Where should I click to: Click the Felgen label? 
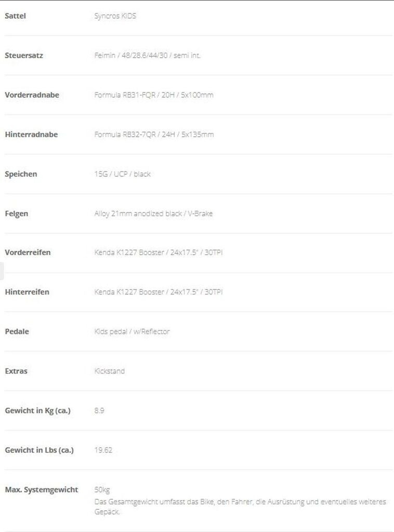[x=17, y=214]
